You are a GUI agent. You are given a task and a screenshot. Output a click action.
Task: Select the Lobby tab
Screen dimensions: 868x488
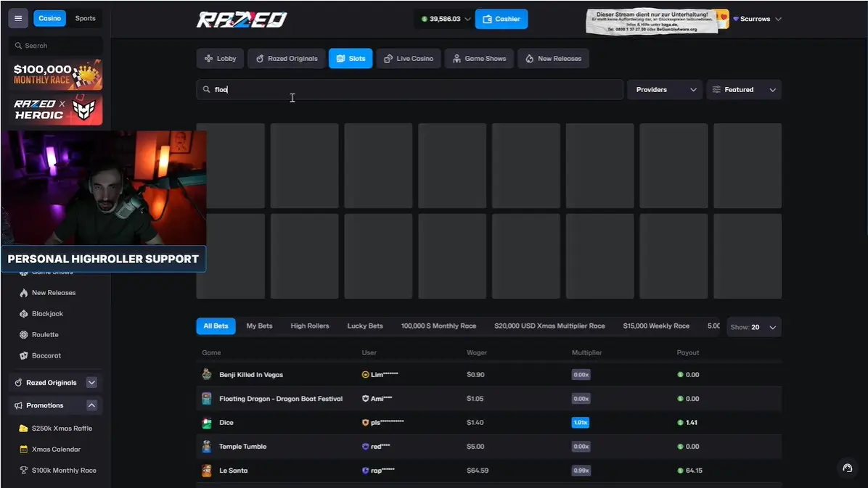click(221, 59)
